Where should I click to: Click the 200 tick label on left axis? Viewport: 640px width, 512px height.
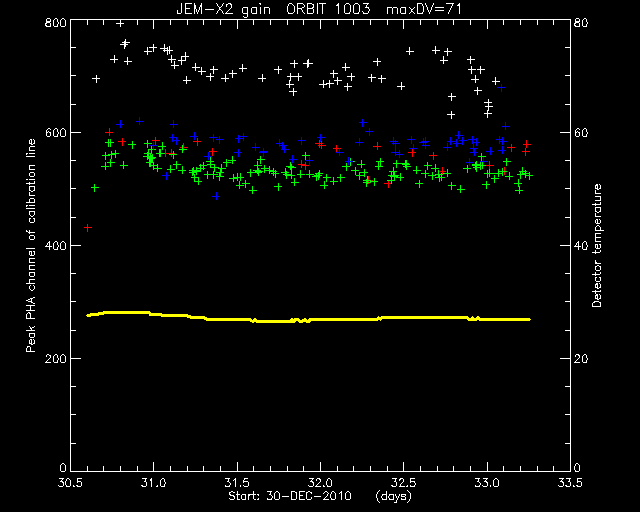click(x=55, y=358)
